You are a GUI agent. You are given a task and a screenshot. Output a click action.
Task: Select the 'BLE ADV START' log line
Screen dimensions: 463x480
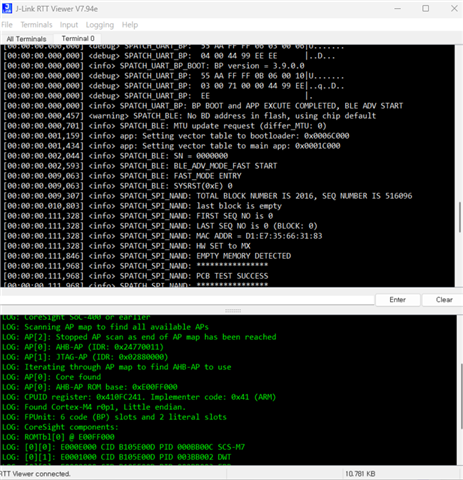203,106
